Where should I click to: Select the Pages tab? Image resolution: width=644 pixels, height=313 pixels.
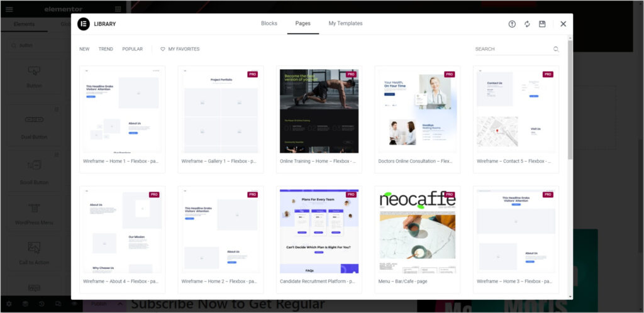click(303, 23)
